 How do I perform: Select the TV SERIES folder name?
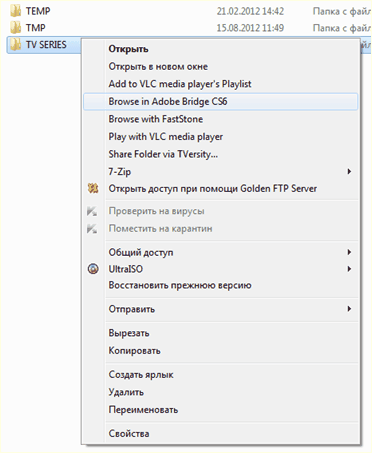pyautogui.click(x=46, y=45)
